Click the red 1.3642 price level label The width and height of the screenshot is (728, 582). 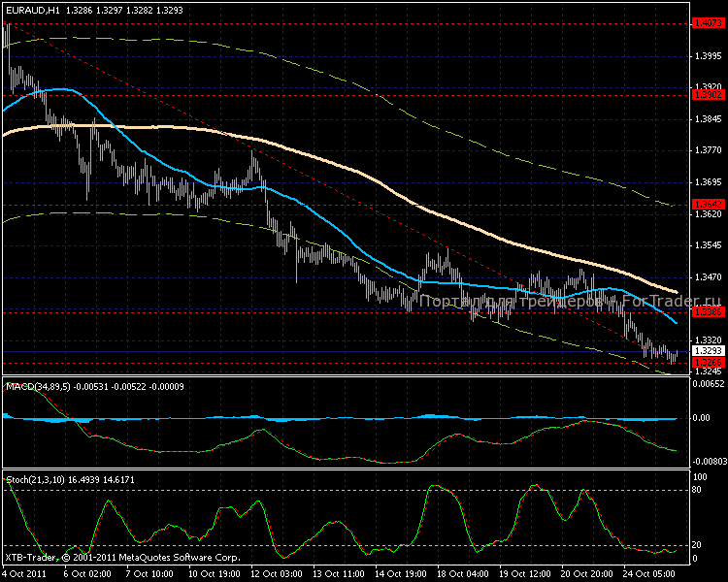click(x=706, y=205)
